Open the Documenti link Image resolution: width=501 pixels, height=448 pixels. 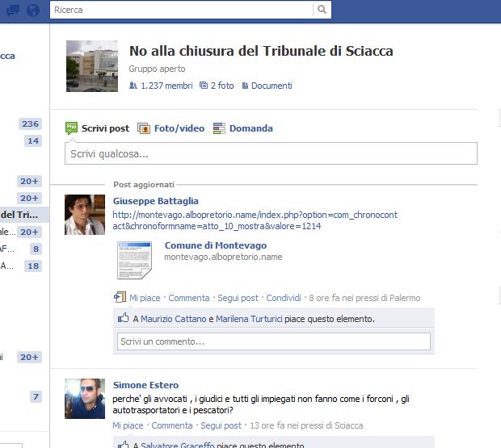click(272, 86)
